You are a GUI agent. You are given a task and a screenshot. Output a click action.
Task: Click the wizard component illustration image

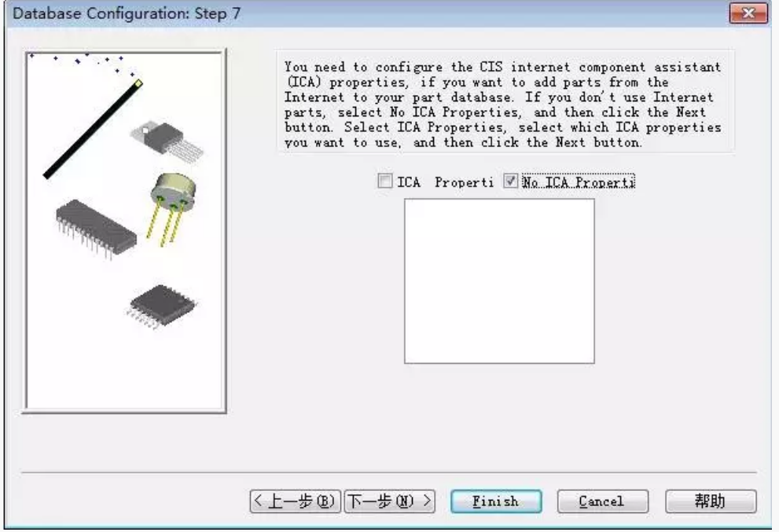[x=124, y=231]
